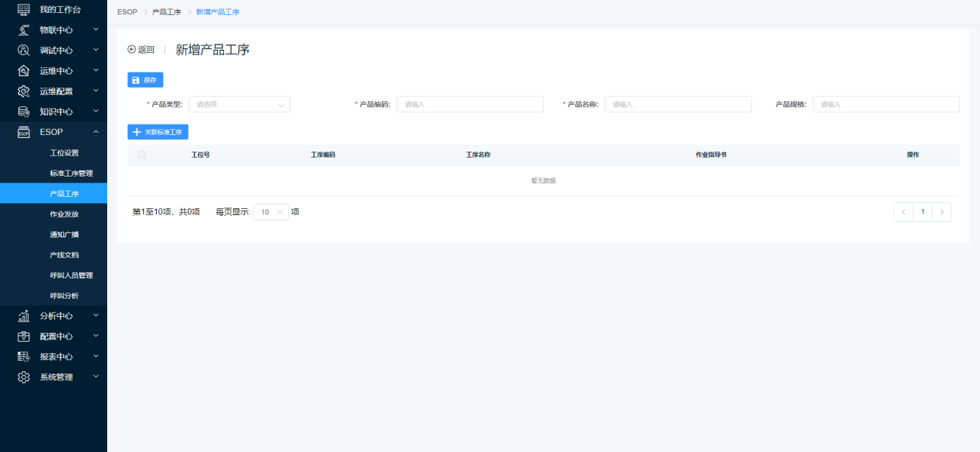The image size is (980, 452).
Task: Open the 标准工序管理 submenu item
Action: [71, 174]
